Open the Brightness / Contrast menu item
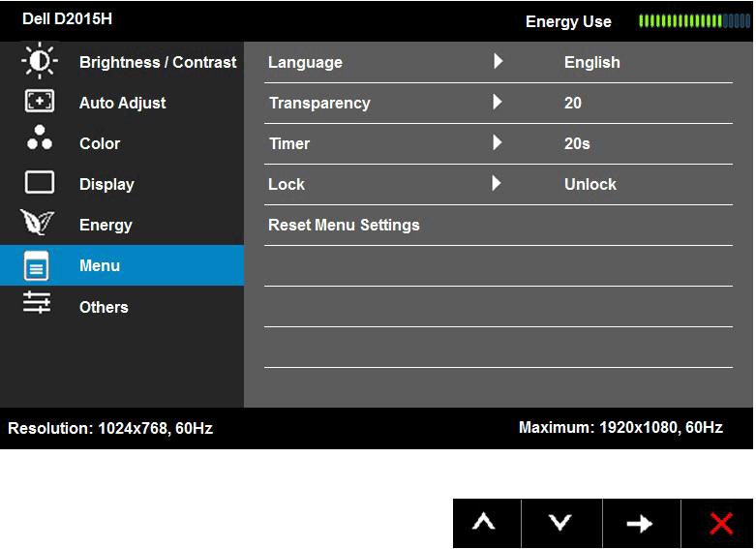The image size is (756, 549). pyautogui.click(x=122, y=62)
